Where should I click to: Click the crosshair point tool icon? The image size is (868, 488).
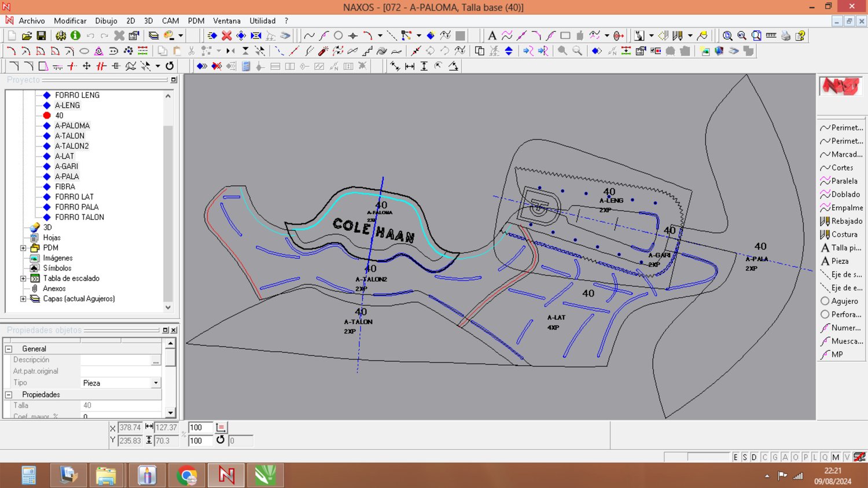353,36
